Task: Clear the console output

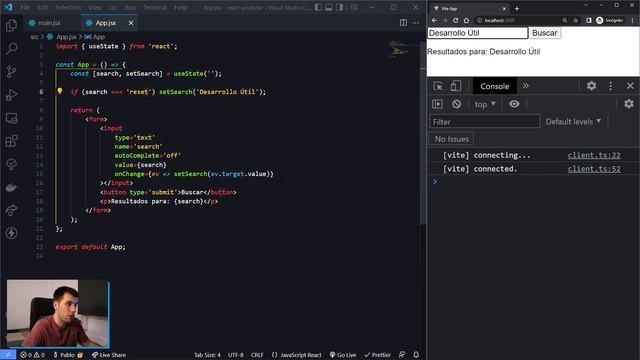Action: (456, 104)
